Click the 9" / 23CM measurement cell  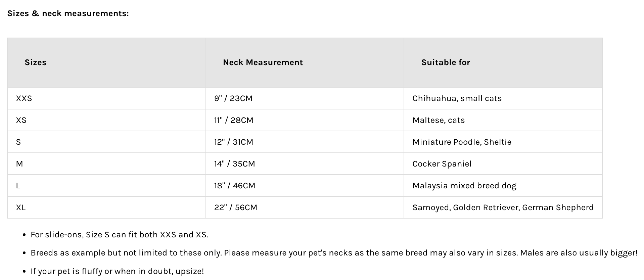coord(233,98)
